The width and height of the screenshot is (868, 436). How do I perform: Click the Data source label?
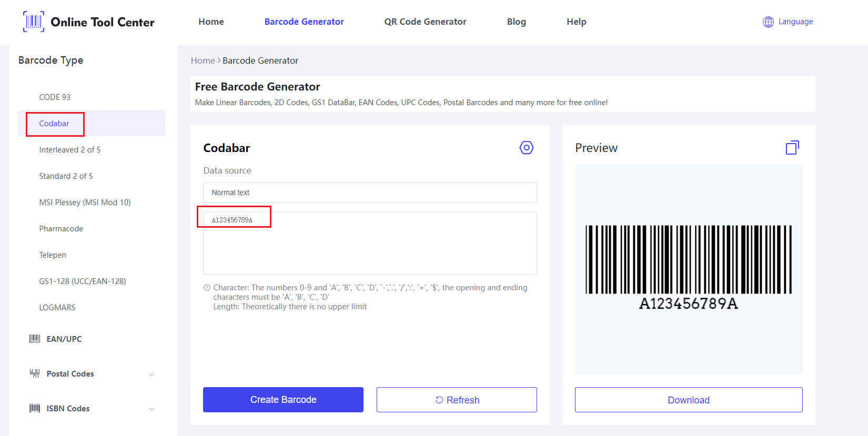coord(227,170)
